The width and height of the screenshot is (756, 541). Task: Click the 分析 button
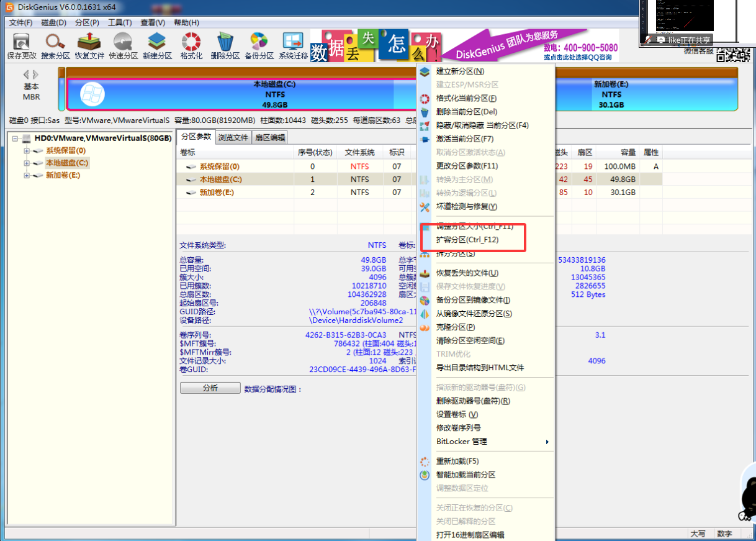click(x=210, y=388)
